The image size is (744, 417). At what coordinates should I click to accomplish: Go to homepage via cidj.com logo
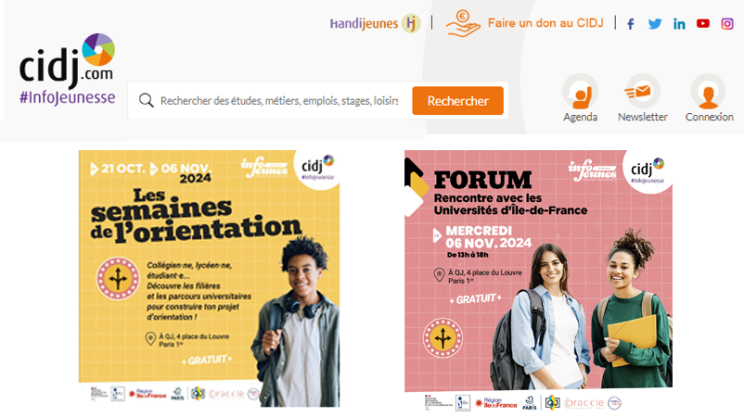[67, 62]
